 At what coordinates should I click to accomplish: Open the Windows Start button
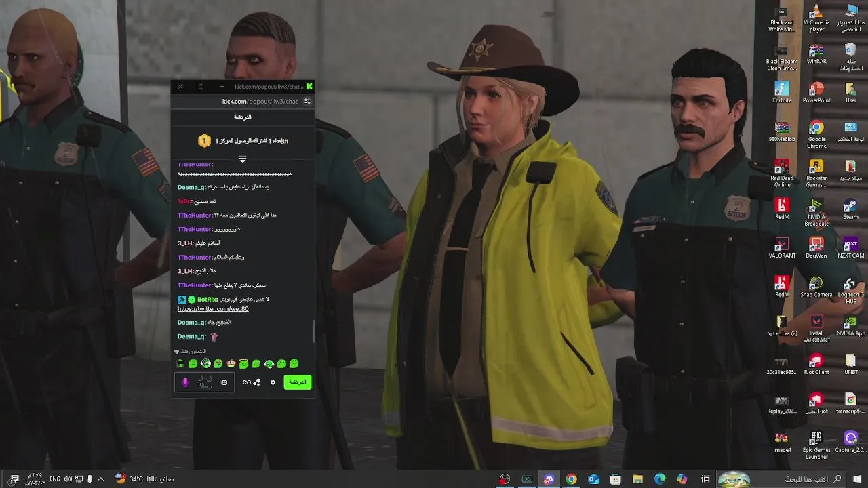tap(856, 479)
